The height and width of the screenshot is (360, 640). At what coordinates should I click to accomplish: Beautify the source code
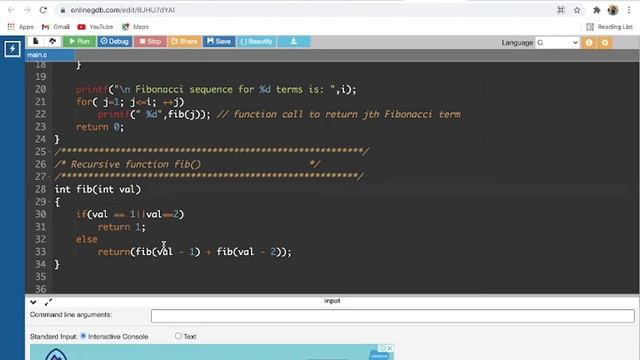256,41
